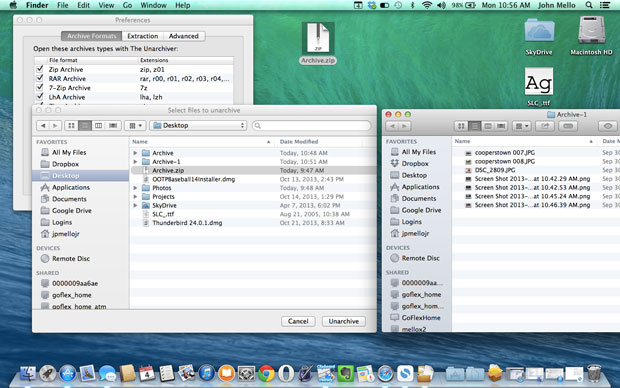620x388 pixels.
Task: Open Evernote from the Dock
Action: [346, 373]
